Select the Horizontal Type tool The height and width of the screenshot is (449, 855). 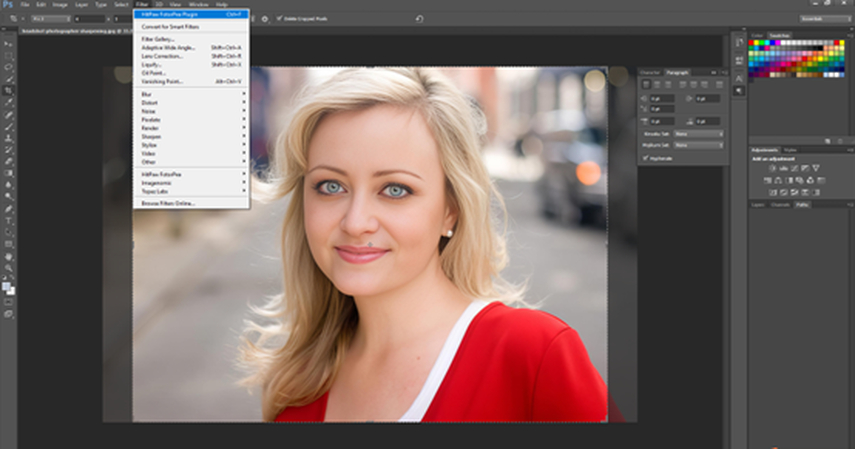click(8, 220)
